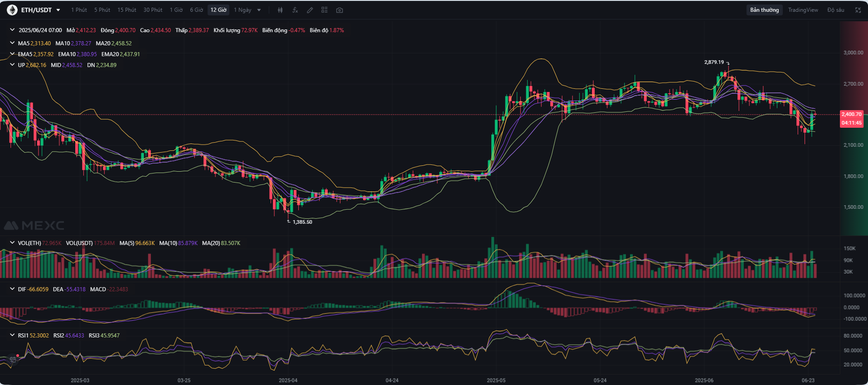Select the 5 Phút timeframe
The width and height of the screenshot is (868, 385).
tap(102, 10)
